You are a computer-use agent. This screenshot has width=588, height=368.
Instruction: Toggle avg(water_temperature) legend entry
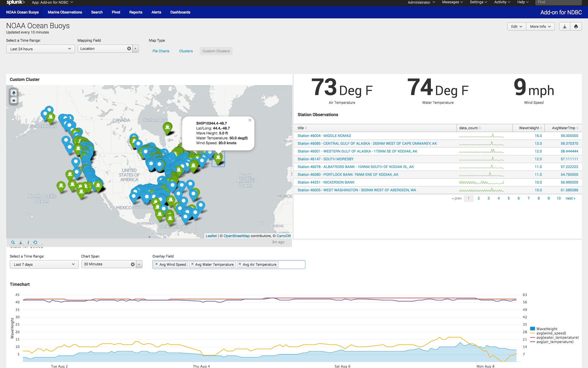[x=554, y=337]
